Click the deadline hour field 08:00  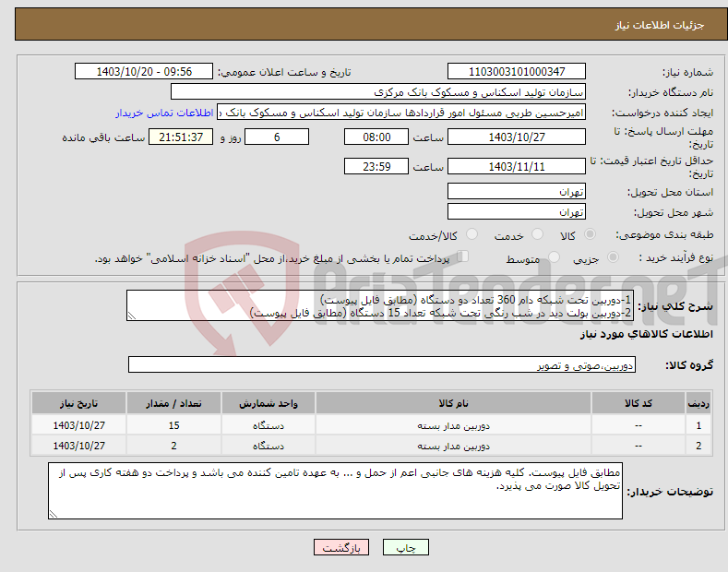(376, 137)
